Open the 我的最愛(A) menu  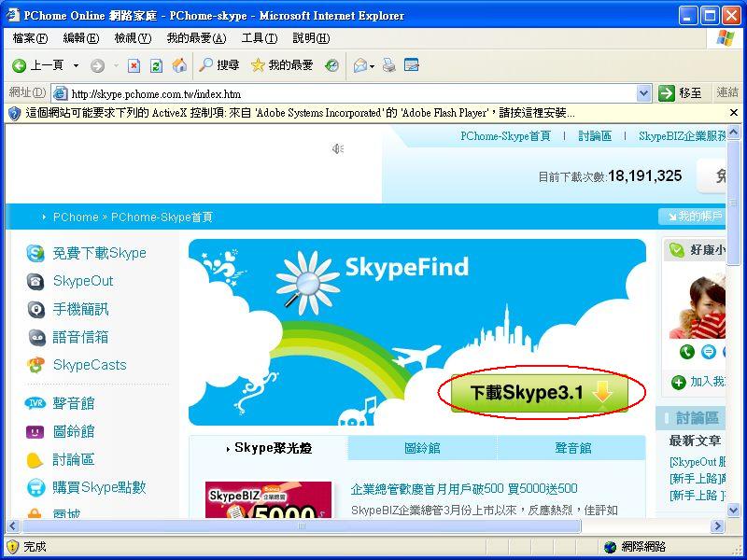point(196,38)
